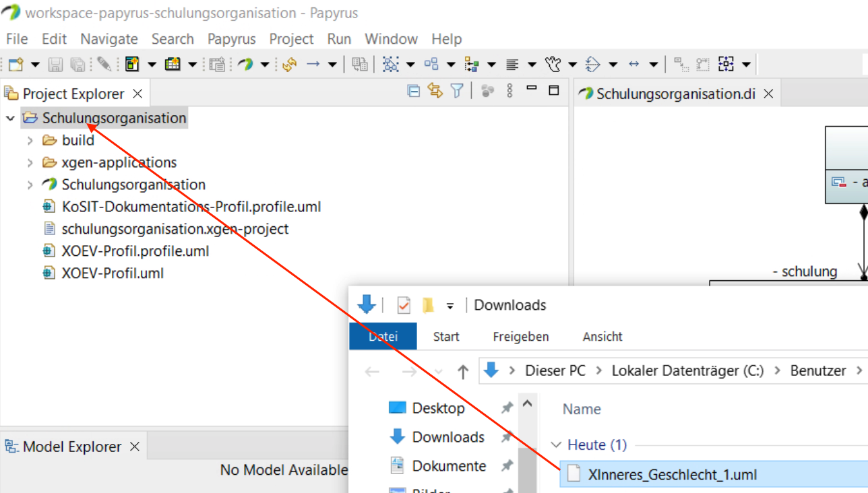Open the Project menu

click(x=291, y=39)
